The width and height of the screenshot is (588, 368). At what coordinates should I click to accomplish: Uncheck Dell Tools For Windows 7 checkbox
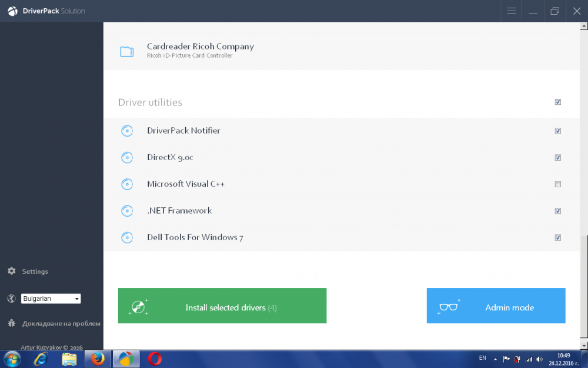coord(557,237)
